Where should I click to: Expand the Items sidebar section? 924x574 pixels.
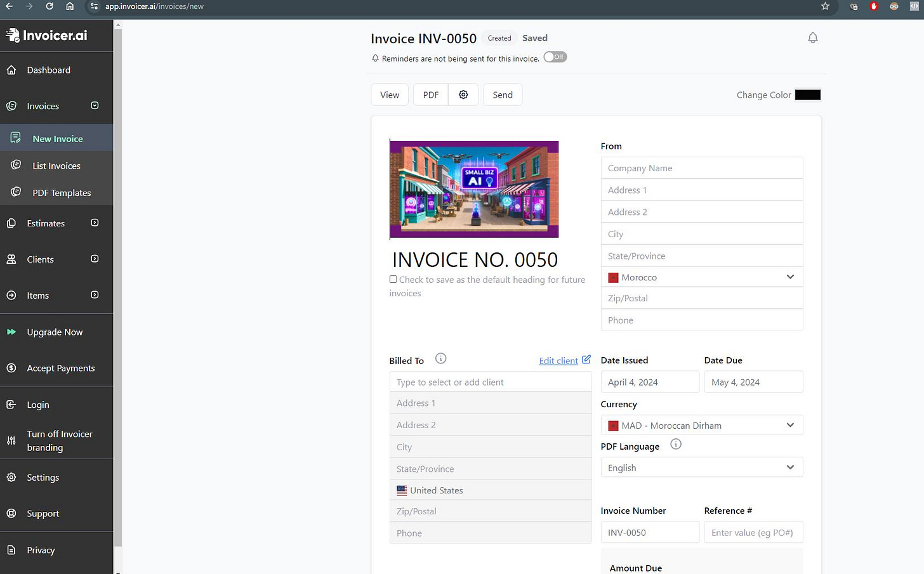pos(95,295)
